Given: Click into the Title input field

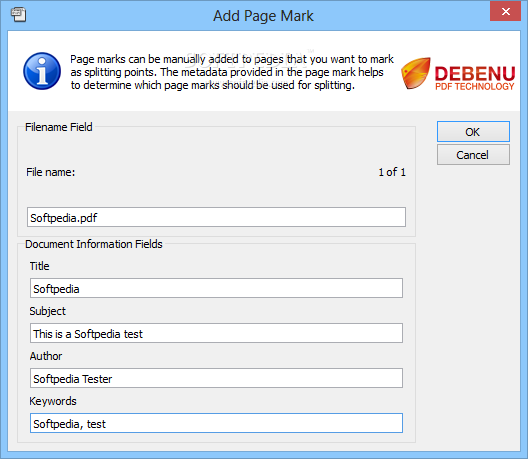Looking at the screenshot, I should point(216,288).
